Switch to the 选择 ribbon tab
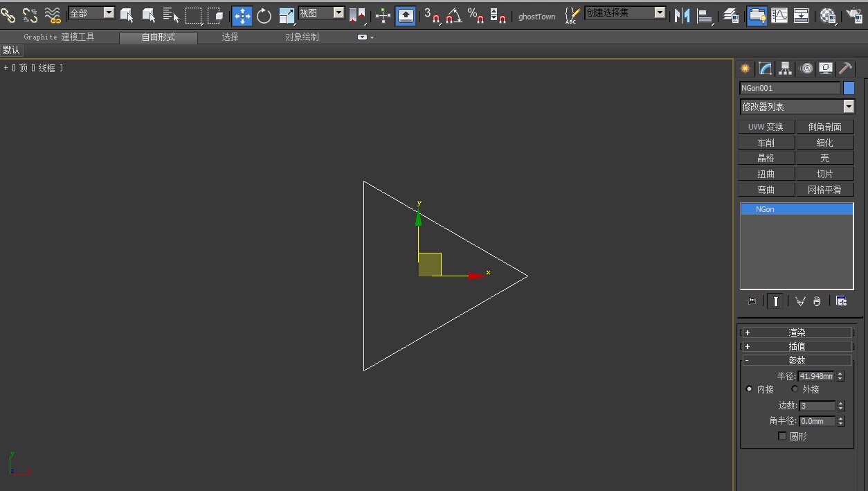This screenshot has width=868, height=491. (x=230, y=37)
